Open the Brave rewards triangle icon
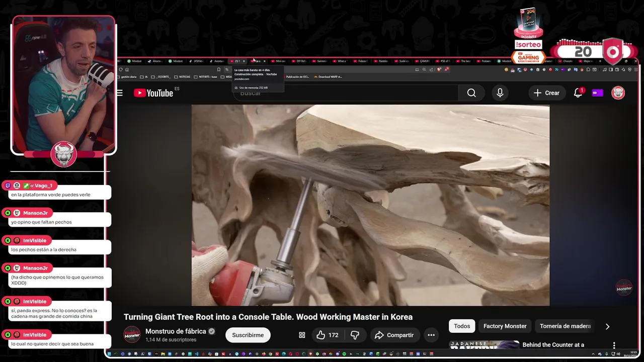Image resolution: width=644 pixels, height=362 pixels. point(447,69)
